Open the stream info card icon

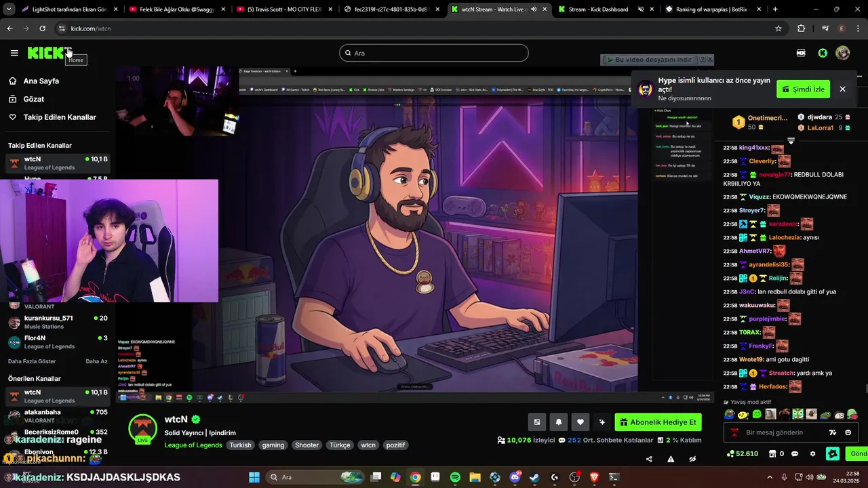537,422
